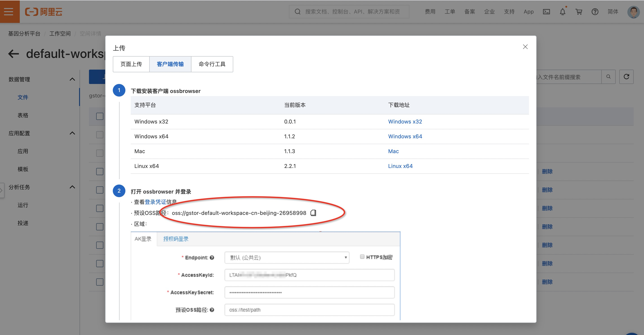Go back with arrow beside default-workspace
644x335 pixels.
[x=13, y=54]
